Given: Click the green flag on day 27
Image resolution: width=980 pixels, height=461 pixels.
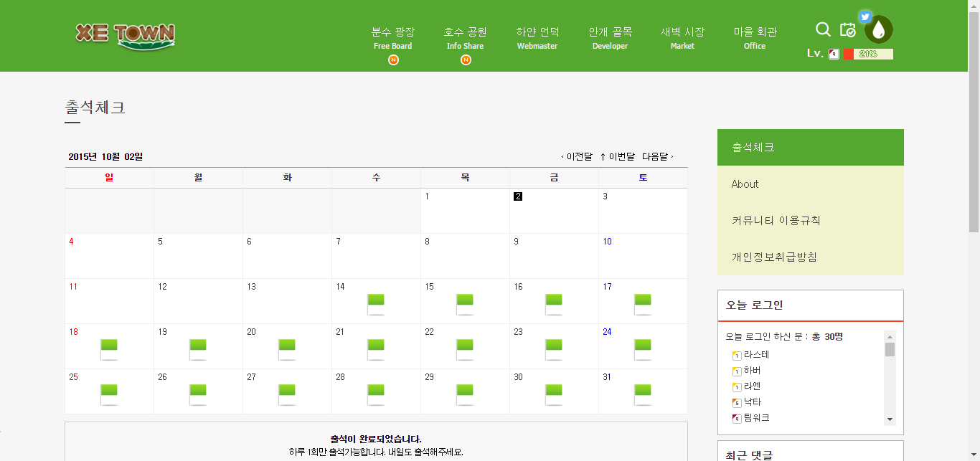Looking at the screenshot, I should click(x=287, y=394).
